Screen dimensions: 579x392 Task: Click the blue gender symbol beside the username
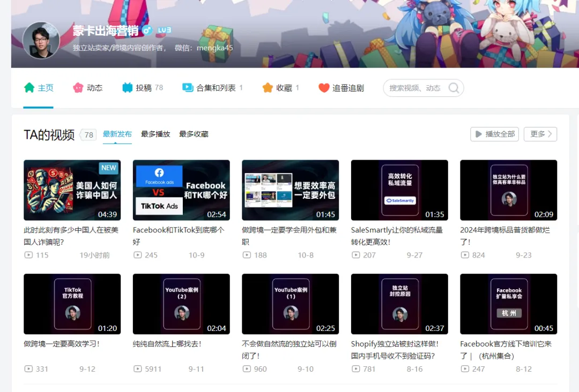[x=147, y=31]
